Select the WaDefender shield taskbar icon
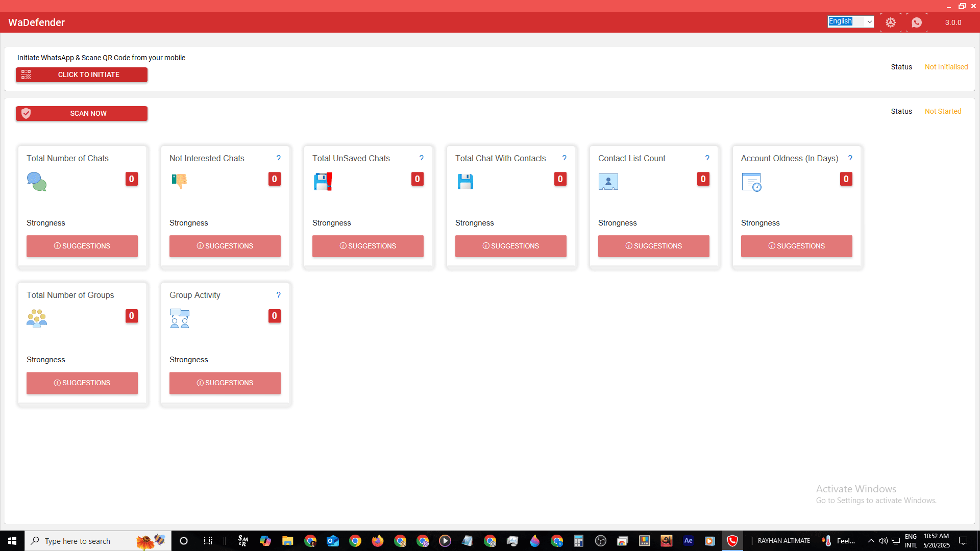980x551 pixels. [732, 541]
